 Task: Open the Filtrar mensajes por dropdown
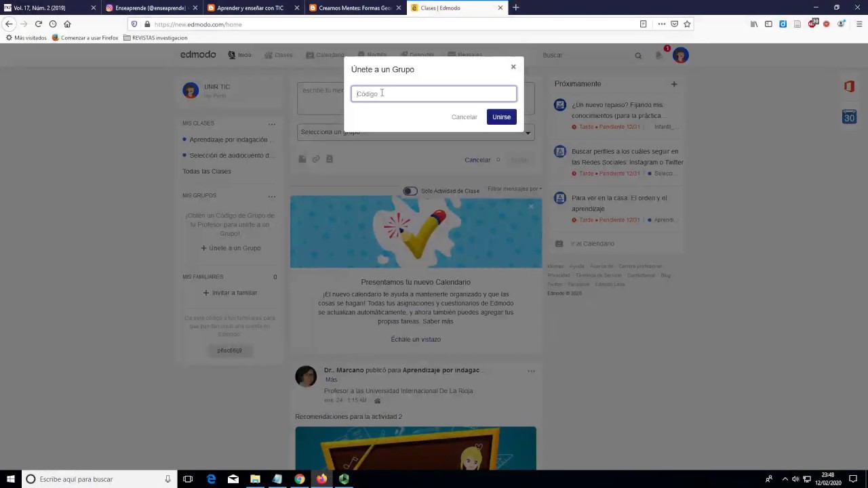(513, 188)
